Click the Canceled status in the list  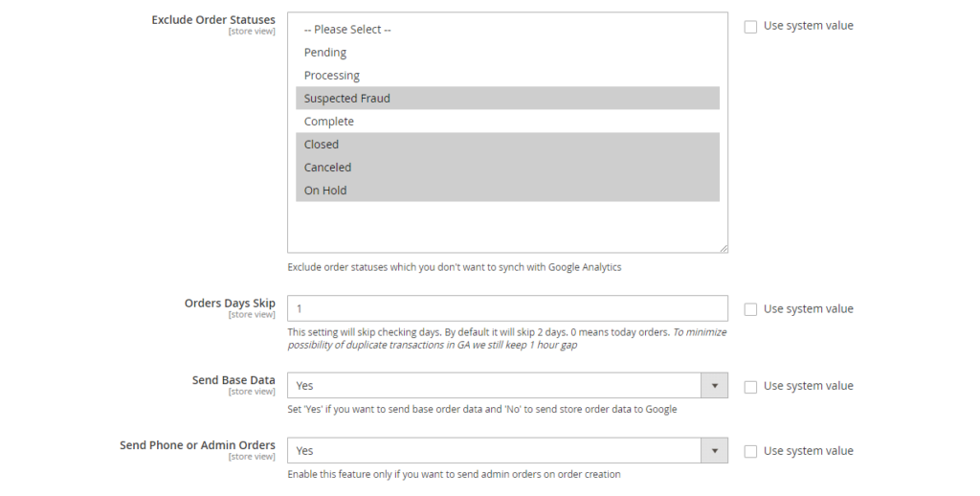(x=327, y=168)
